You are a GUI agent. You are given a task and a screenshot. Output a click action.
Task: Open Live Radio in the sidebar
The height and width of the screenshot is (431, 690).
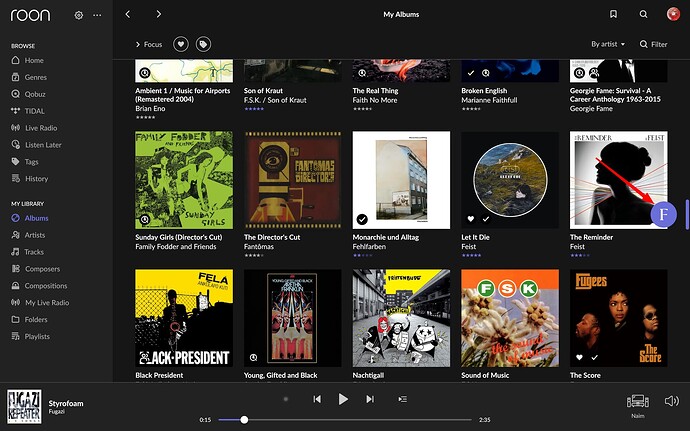[34, 128]
